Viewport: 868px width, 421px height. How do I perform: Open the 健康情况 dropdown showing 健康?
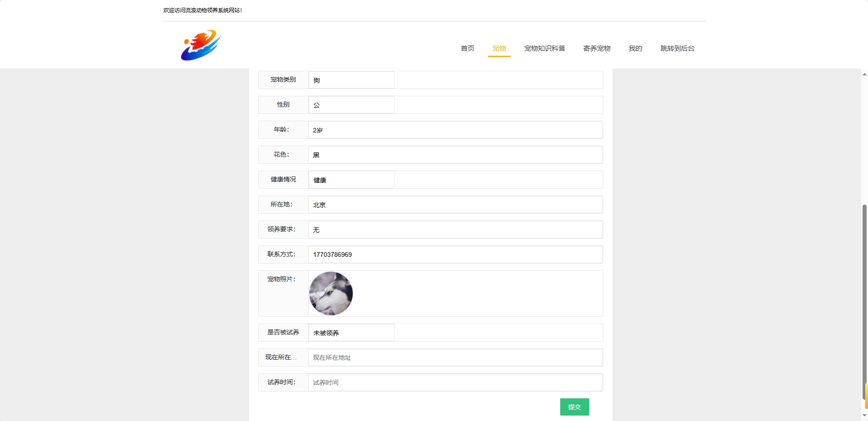(x=352, y=180)
